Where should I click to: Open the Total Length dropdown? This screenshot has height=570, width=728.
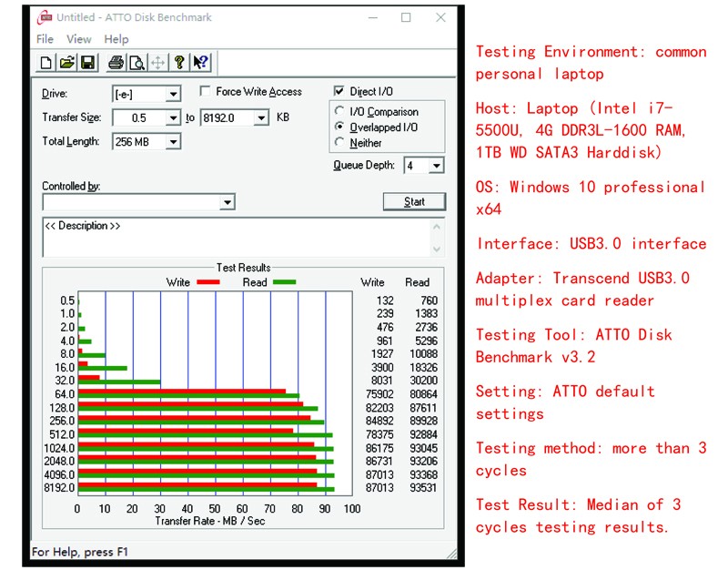172,142
